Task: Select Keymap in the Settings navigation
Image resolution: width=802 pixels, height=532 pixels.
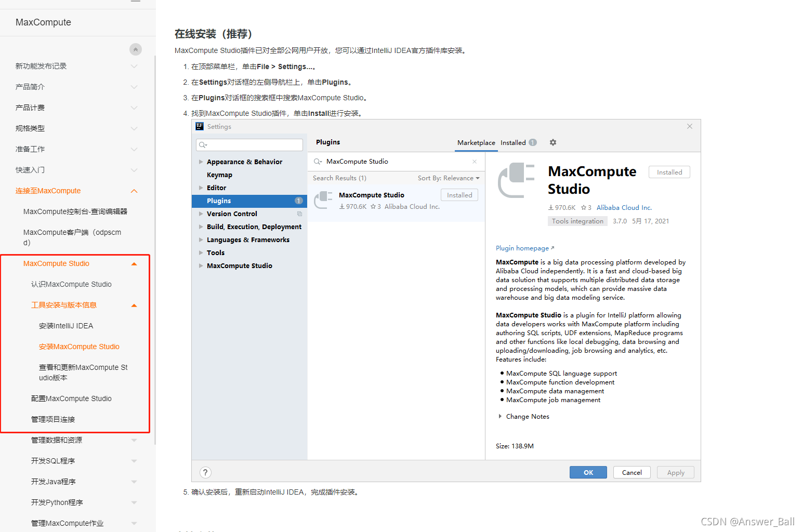Action: (x=219, y=175)
